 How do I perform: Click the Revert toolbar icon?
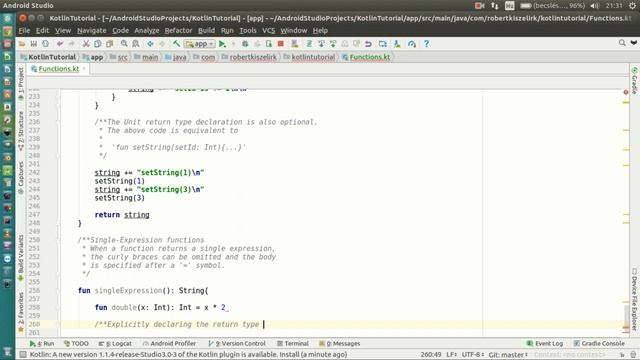[368, 44]
